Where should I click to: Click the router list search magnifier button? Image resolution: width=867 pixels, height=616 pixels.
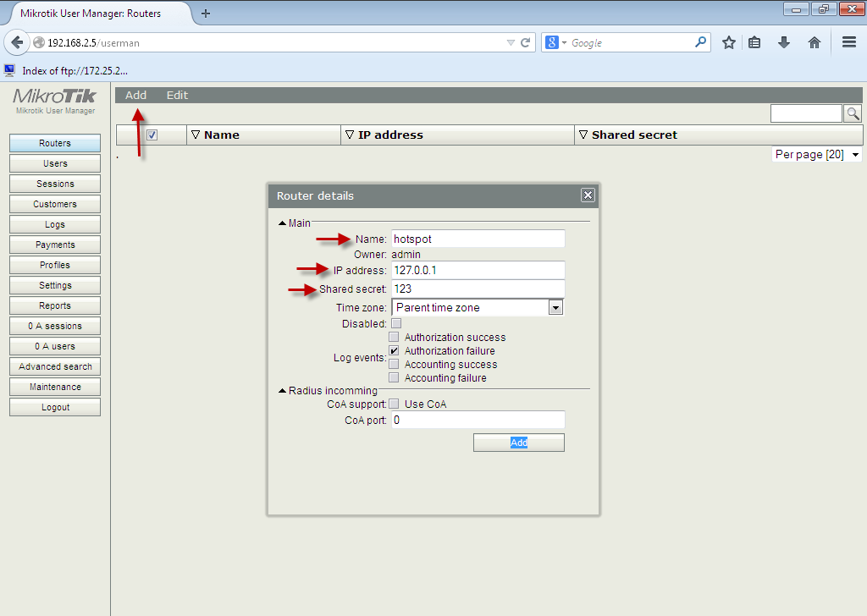click(x=853, y=114)
